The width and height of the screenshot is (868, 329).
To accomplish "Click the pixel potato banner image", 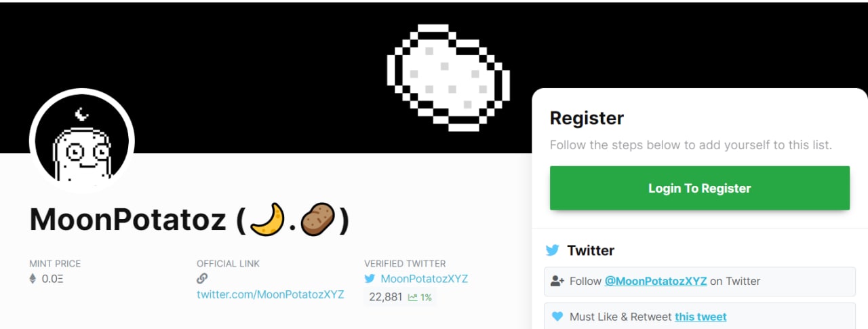I will tap(448, 77).
